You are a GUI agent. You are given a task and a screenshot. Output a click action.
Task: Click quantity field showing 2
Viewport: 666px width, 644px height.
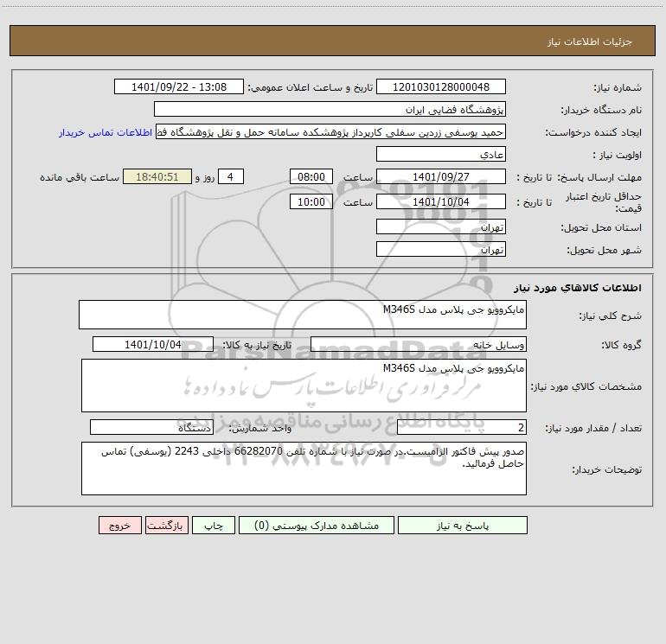click(462, 427)
